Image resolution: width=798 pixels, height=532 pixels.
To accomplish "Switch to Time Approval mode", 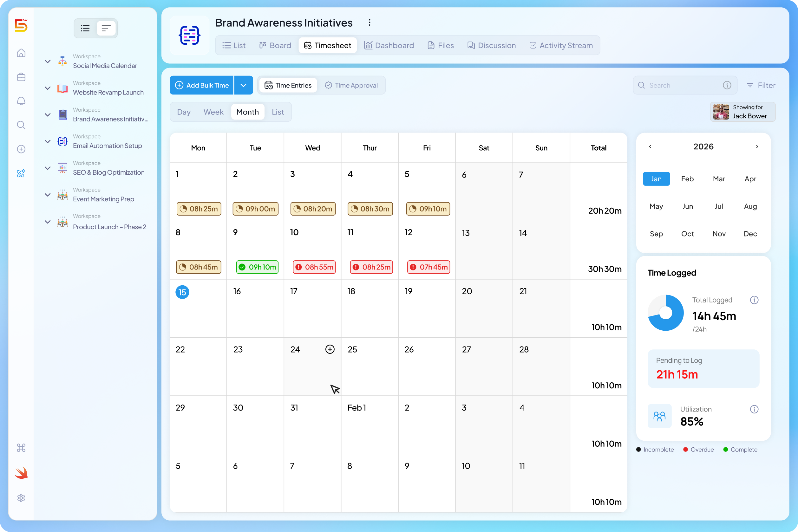I will pyautogui.click(x=351, y=85).
